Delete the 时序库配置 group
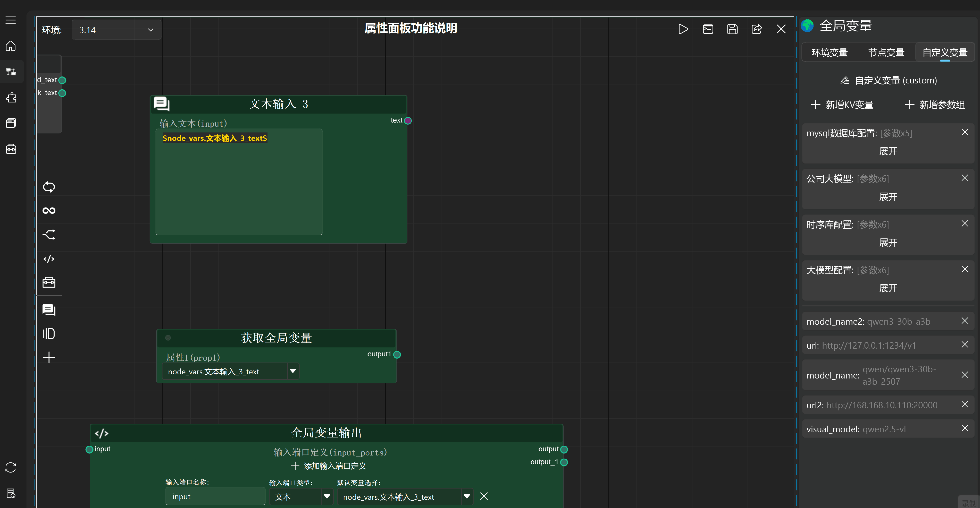Image resolution: width=980 pixels, height=508 pixels. point(965,223)
